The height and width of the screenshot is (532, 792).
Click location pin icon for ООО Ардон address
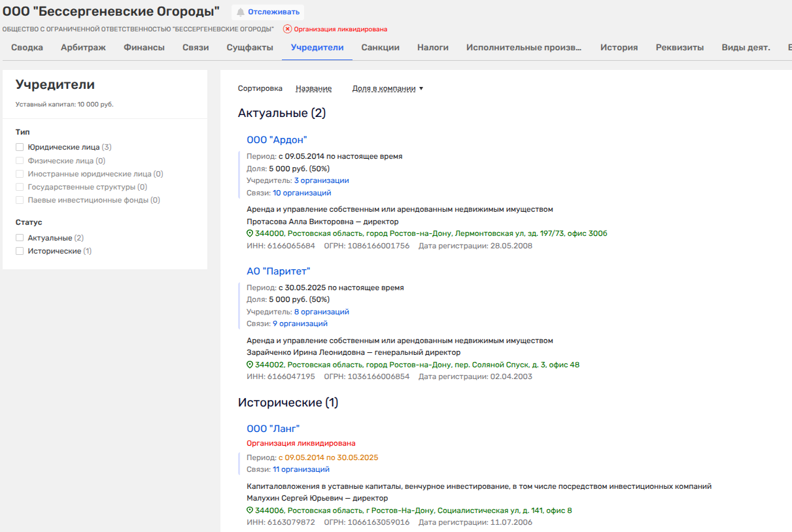[x=250, y=233]
